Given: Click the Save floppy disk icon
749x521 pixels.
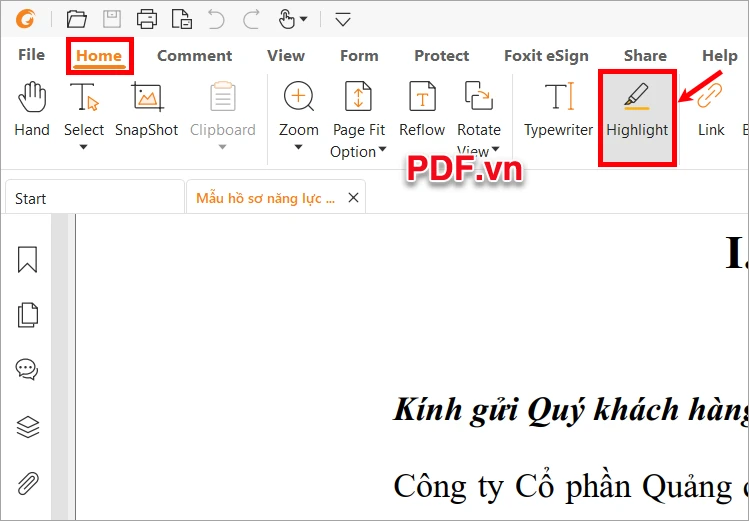Looking at the screenshot, I should coord(112,20).
